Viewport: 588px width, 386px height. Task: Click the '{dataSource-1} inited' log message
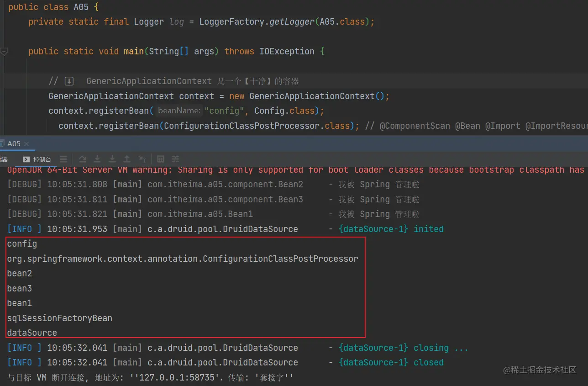(x=391, y=229)
